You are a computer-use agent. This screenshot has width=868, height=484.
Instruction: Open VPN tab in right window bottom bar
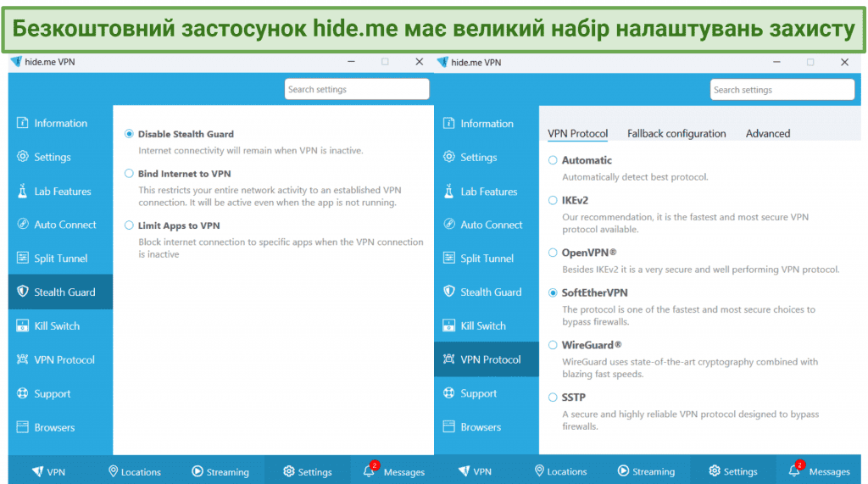point(475,472)
